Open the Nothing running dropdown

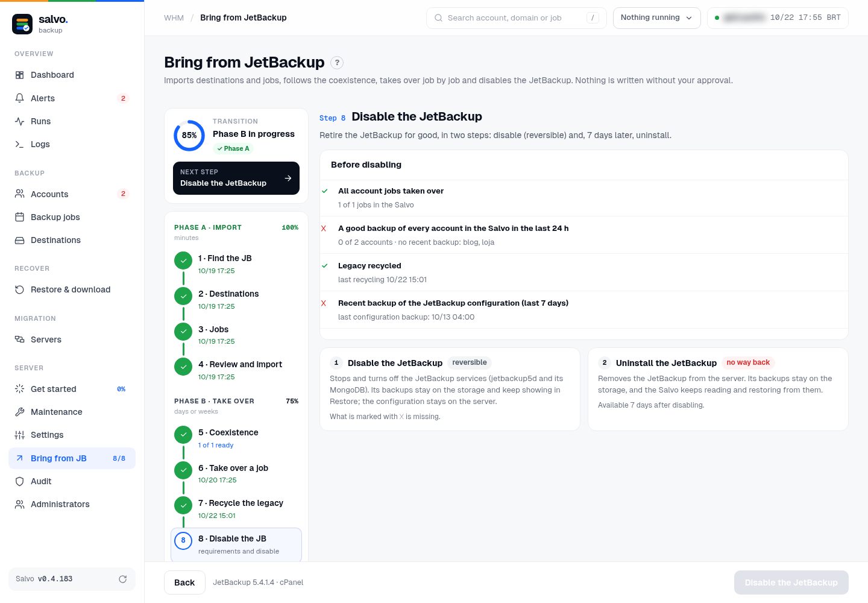click(x=656, y=18)
